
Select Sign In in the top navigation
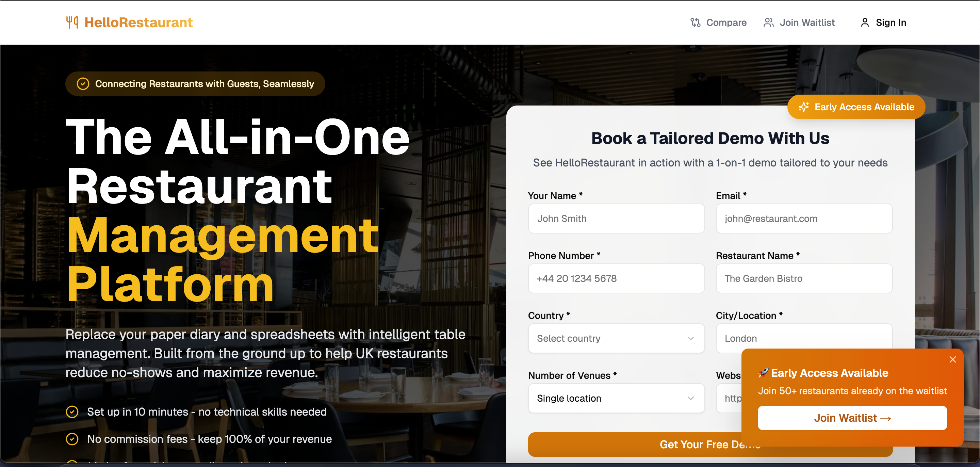(883, 23)
